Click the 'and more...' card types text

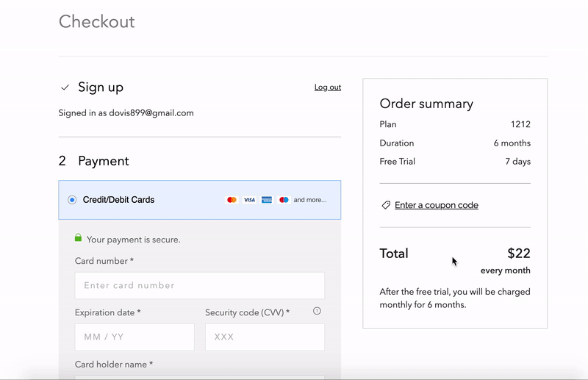[310, 200]
